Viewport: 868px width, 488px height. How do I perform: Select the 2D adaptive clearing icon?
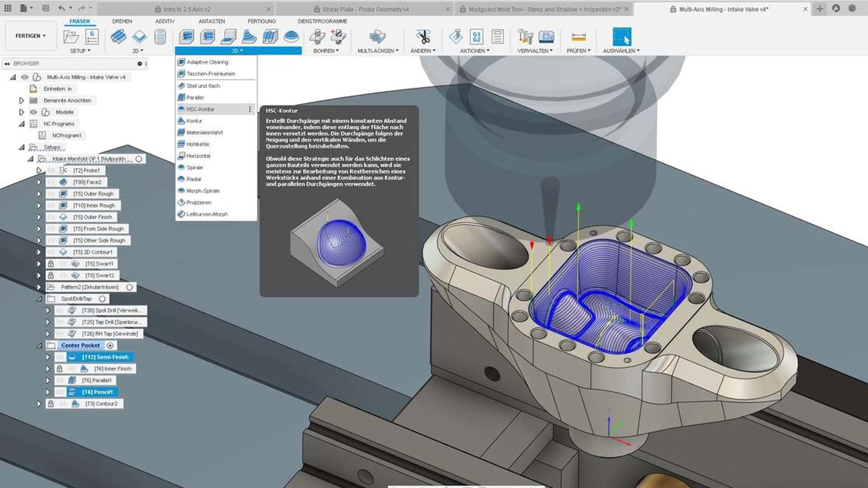tap(118, 37)
